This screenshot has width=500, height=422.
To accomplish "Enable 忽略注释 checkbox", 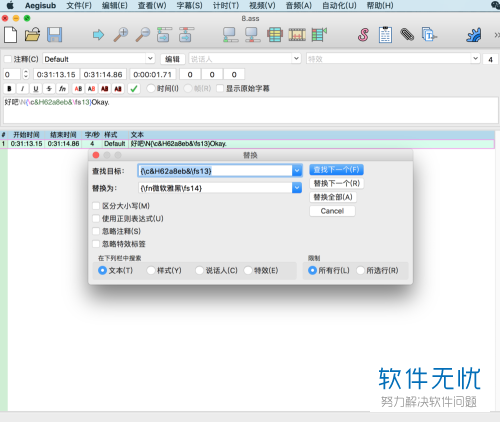I will tap(96, 231).
